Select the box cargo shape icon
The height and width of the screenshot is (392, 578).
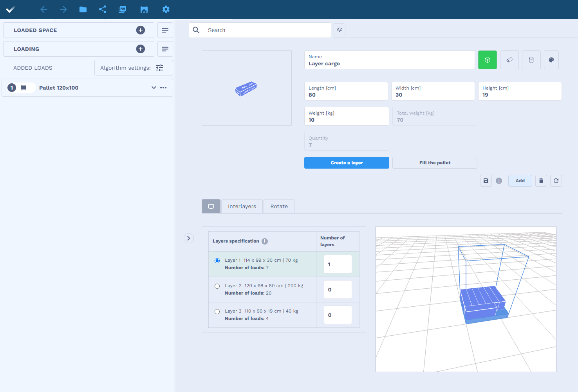coord(488,60)
